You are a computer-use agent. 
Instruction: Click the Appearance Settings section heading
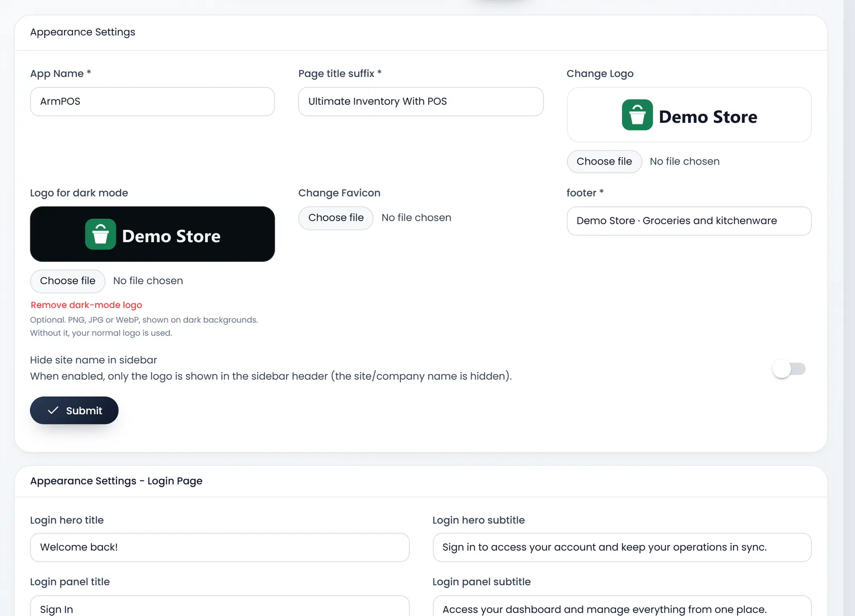point(83,32)
